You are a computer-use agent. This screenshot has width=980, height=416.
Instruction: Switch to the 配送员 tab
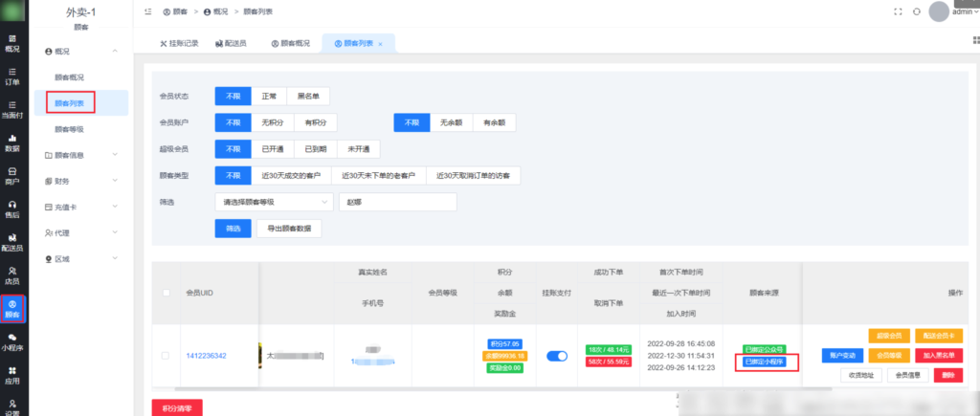(x=231, y=44)
